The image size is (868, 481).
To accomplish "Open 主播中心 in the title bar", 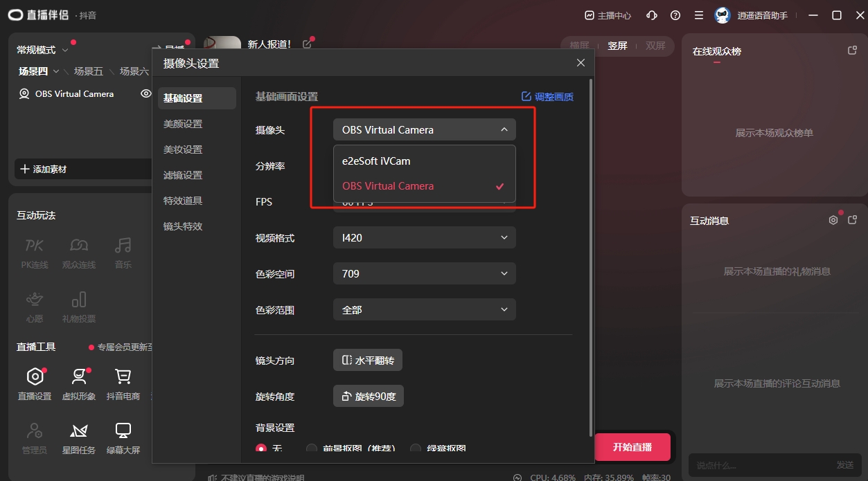I will click(608, 15).
